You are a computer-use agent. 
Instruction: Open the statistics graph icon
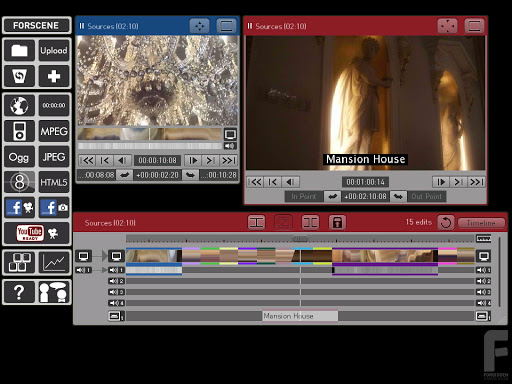point(54,263)
